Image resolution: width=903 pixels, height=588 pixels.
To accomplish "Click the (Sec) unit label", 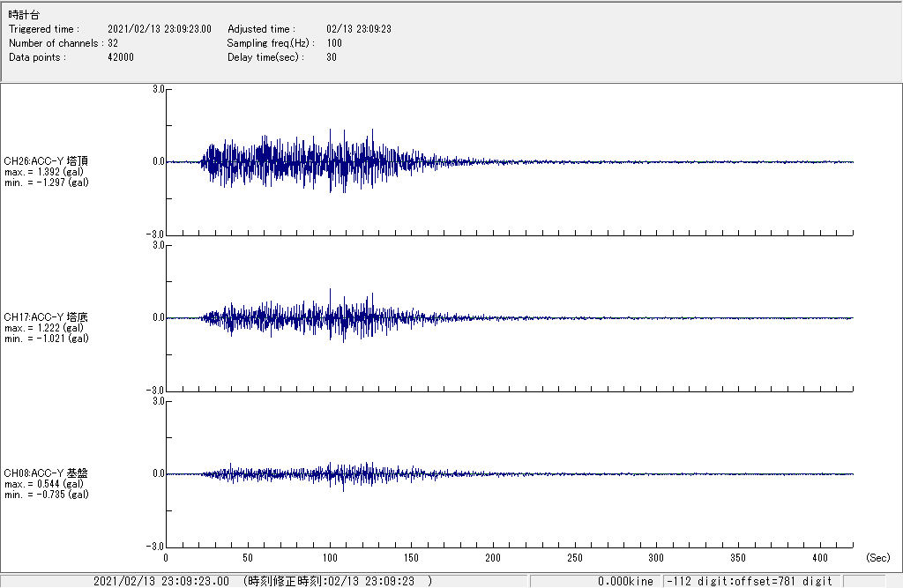I will [878, 558].
